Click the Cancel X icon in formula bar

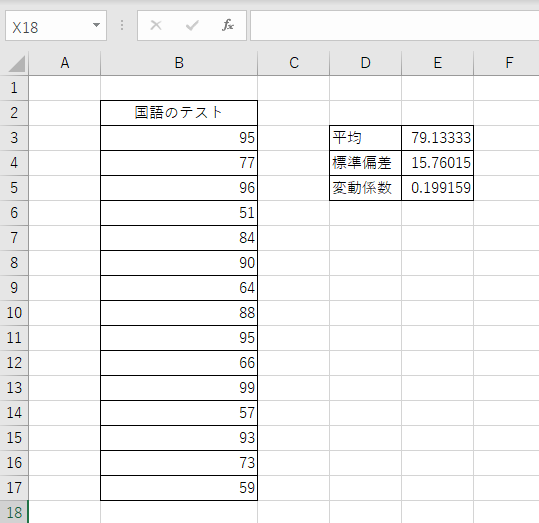tap(156, 25)
